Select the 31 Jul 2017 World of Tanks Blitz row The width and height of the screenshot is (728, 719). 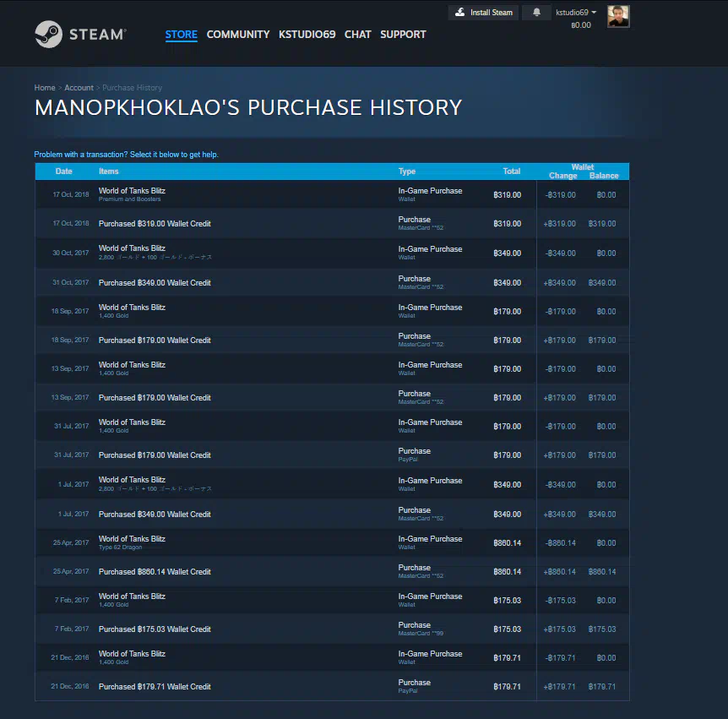332,426
